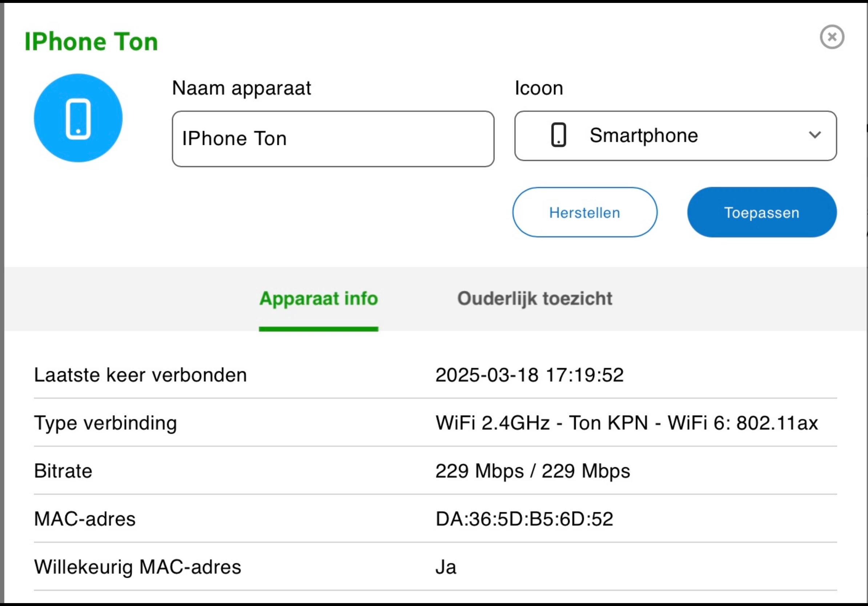Click the MAC-adres value DA:36:5D:B5:6D:52
The height and width of the screenshot is (606, 868).
[x=524, y=519]
